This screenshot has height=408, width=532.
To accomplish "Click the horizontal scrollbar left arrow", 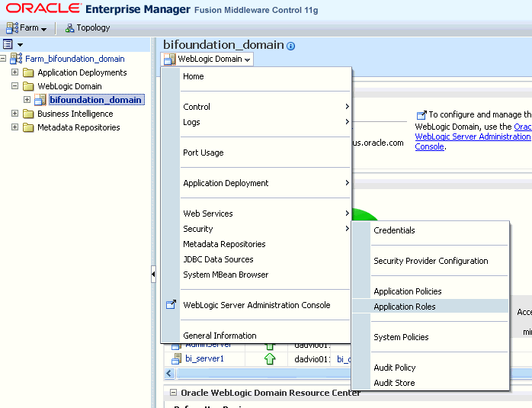I will click(x=169, y=374).
